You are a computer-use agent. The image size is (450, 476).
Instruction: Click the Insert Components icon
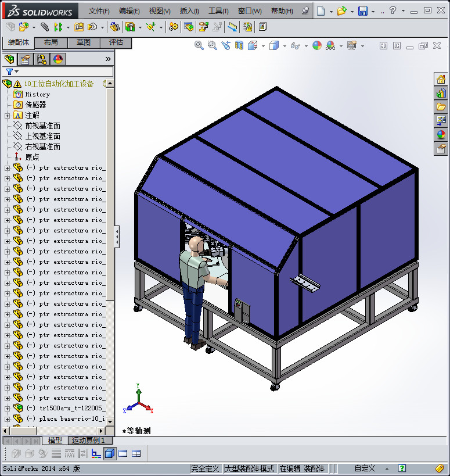coord(23,27)
